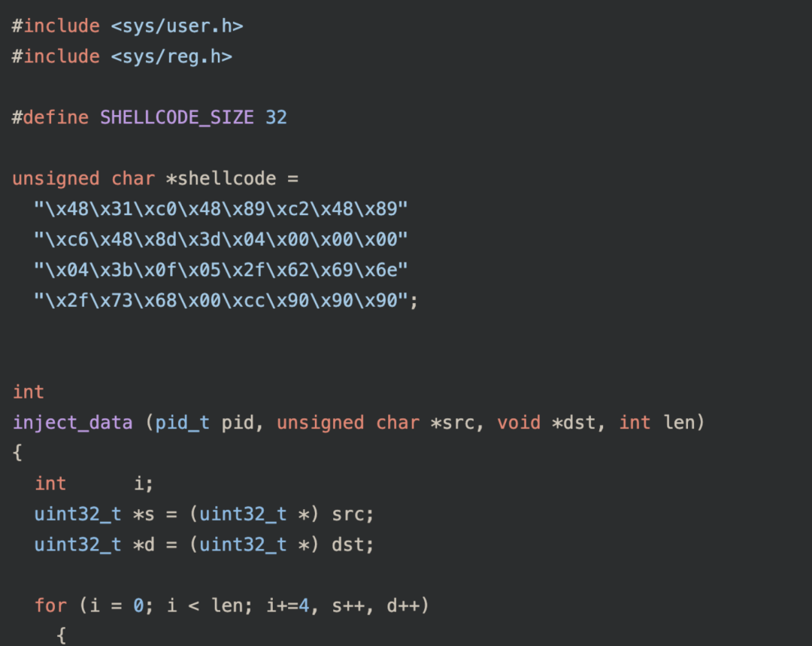The height and width of the screenshot is (646, 812).
Task: Click the number 32 in the define
Action: pos(276,117)
